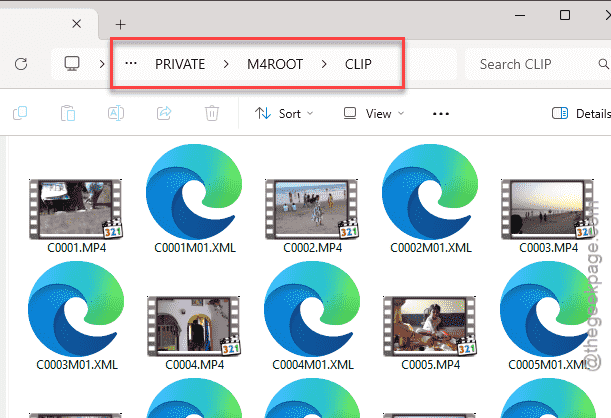Image resolution: width=611 pixels, height=418 pixels.
Task: Click the C0001.MP4 file name label
Action: tap(76, 248)
